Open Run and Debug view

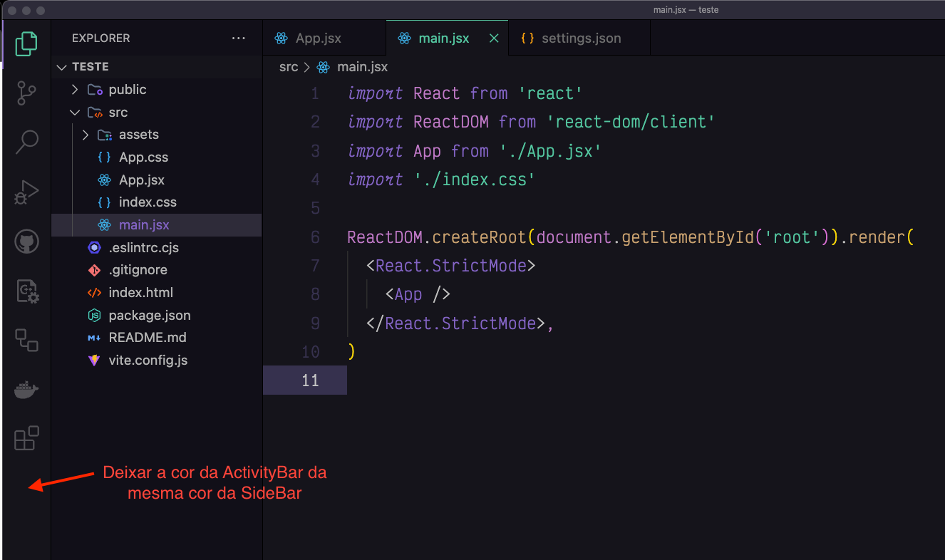pyautogui.click(x=26, y=192)
